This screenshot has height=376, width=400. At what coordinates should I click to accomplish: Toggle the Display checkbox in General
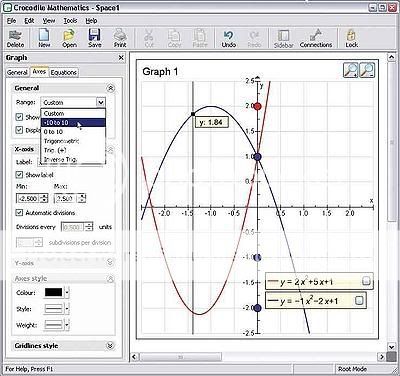pos(19,130)
